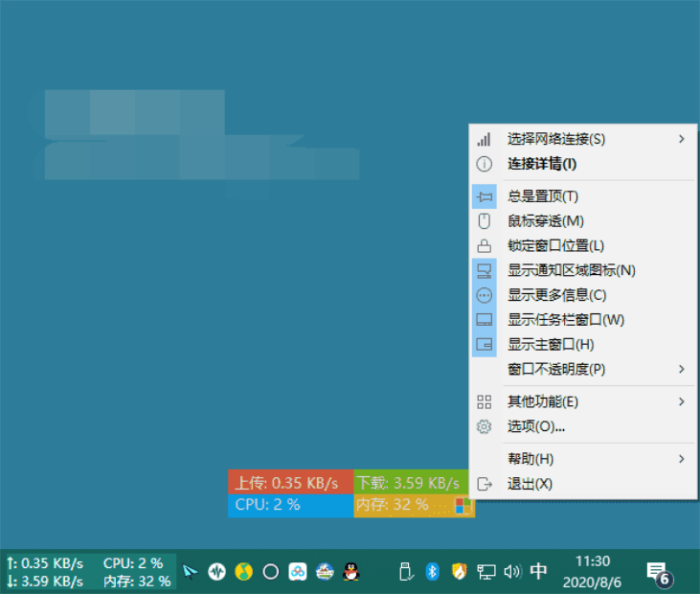Click the info circle icon beside 连接详情
The height and width of the screenshot is (594, 700).
[x=484, y=164]
